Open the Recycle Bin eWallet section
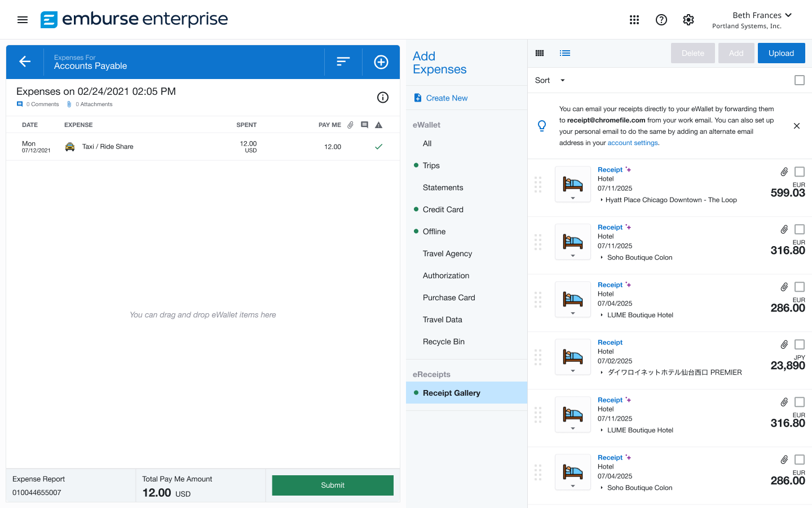This screenshot has width=812, height=508. 443,341
